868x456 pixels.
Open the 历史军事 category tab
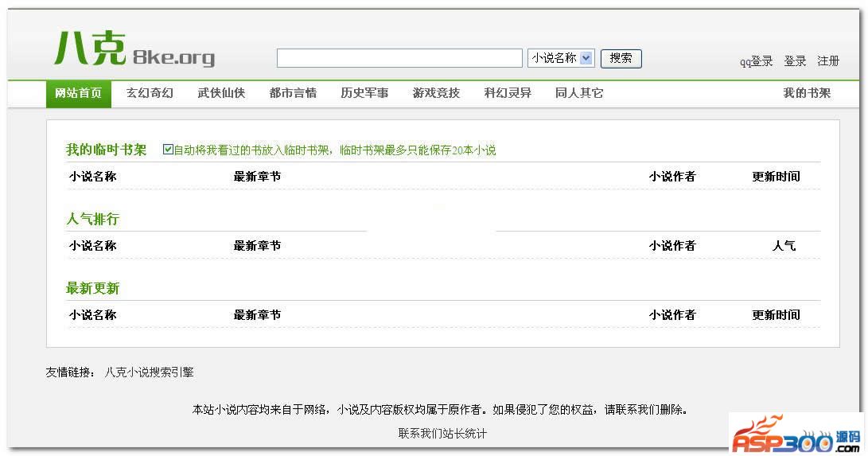(x=364, y=93)
